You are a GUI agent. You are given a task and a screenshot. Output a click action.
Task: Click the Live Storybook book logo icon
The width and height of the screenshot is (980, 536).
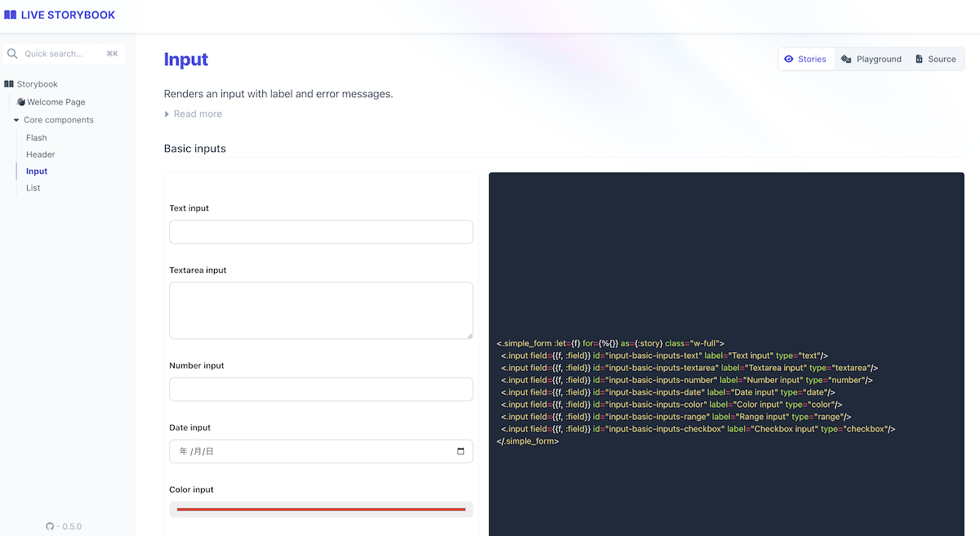[x=10, y=15]
